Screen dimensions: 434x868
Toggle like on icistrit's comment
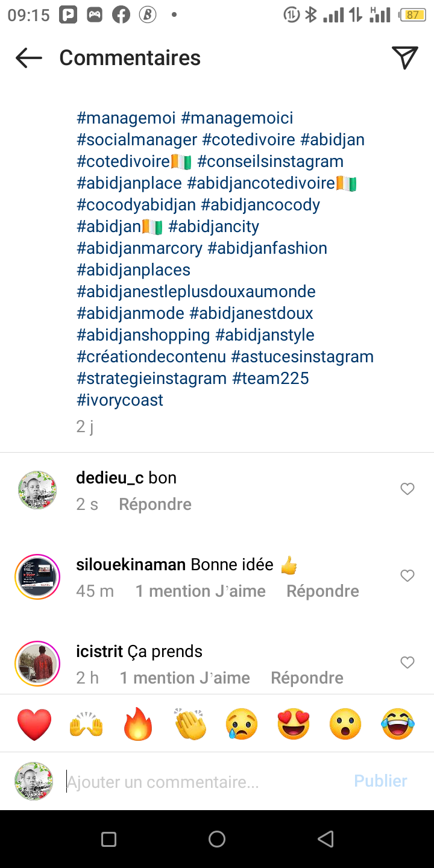407,662
